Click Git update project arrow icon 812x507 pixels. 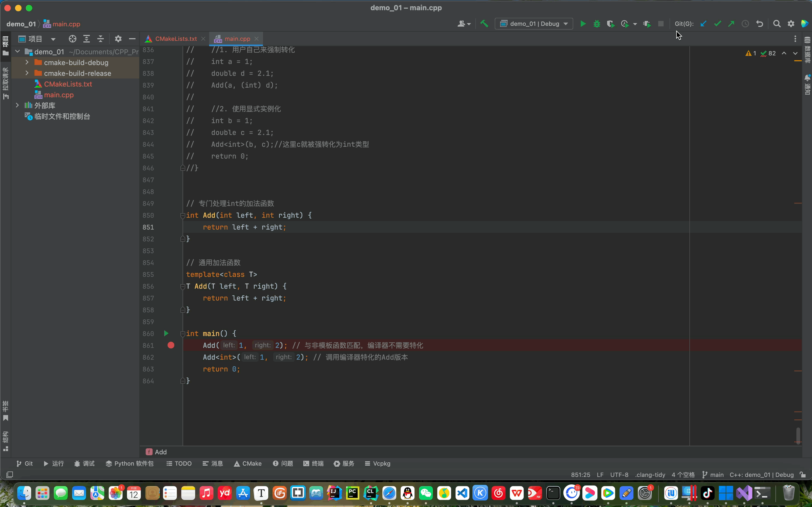tap(703, 24)
